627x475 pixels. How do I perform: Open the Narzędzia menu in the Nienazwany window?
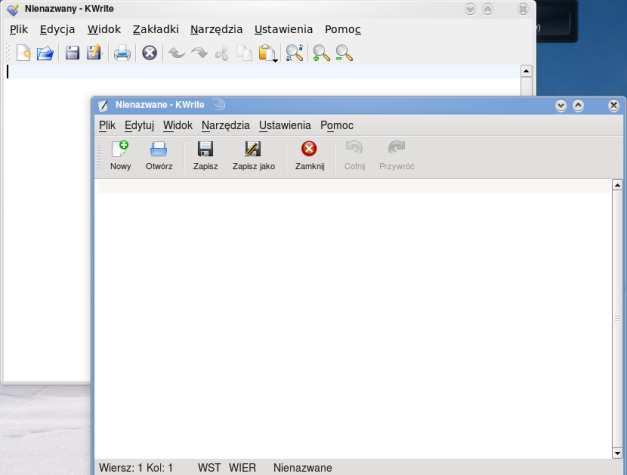(x=216, y=30)
